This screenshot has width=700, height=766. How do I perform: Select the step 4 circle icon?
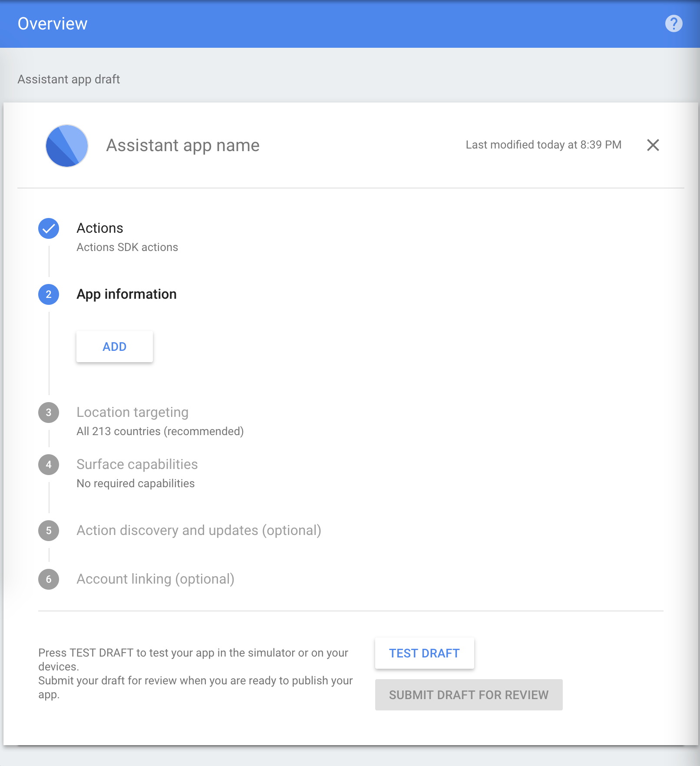click(49, 465)
